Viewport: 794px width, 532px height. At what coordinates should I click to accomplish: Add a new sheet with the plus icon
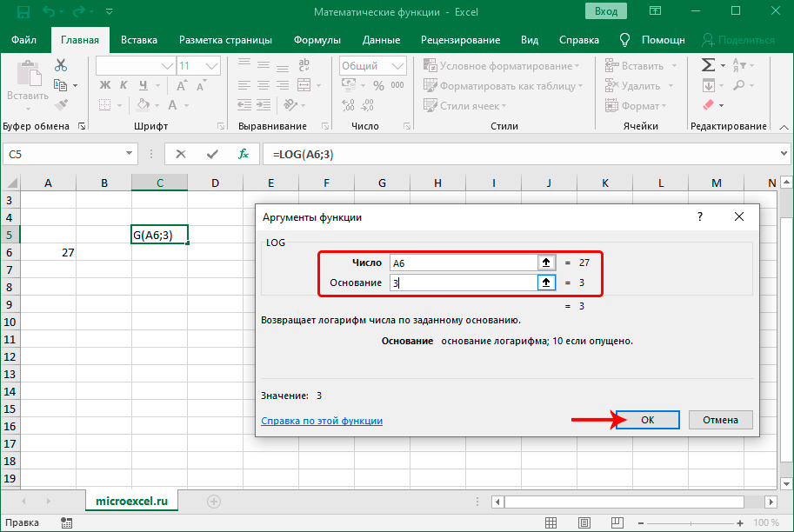[214, 502]
